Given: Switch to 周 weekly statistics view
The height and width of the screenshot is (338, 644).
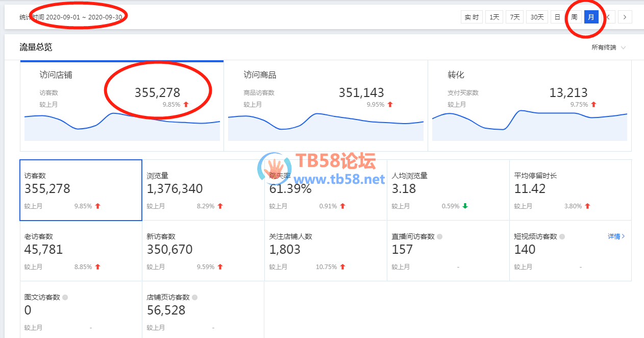Looking at the screenshot, I should tap(574, 17).
